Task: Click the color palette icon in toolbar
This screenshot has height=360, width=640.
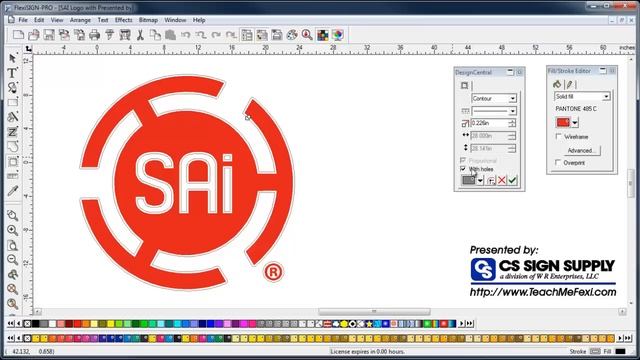Action: click(x=292, y=35)
